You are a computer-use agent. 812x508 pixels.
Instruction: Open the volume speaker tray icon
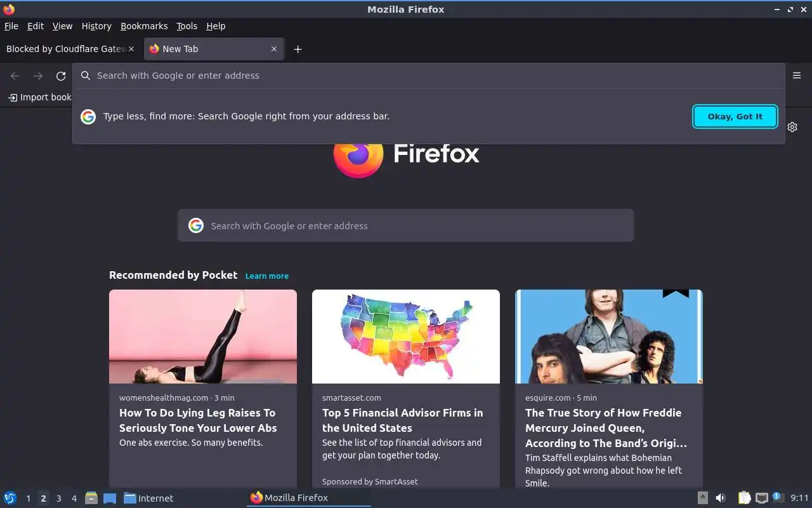coord(721,498)
